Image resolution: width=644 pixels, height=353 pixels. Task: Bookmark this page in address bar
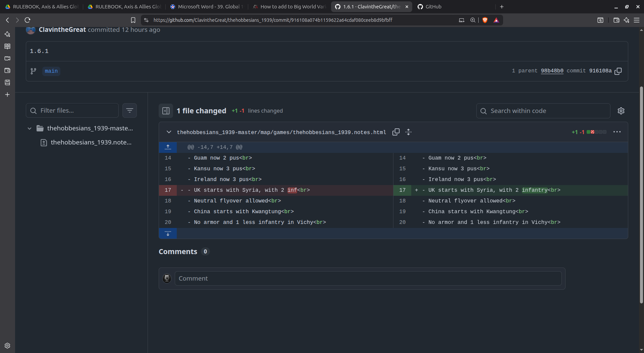(x=133, y=20)
